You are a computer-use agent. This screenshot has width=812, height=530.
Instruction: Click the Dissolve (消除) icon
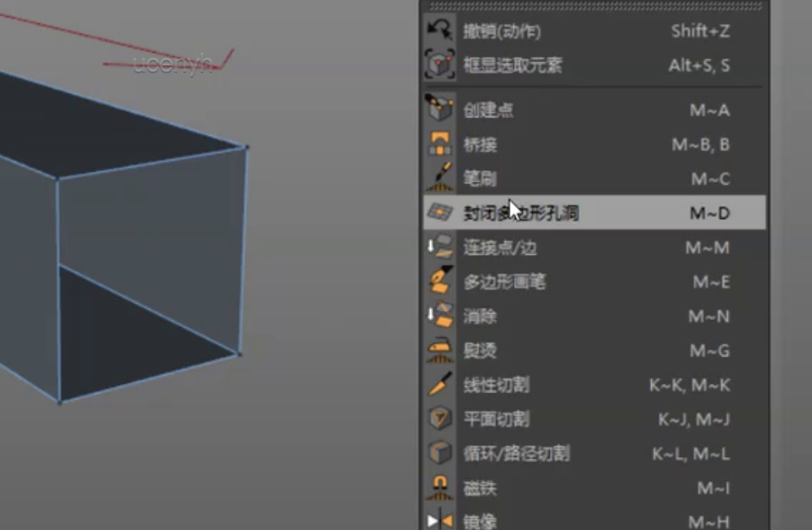coord(439,315)
